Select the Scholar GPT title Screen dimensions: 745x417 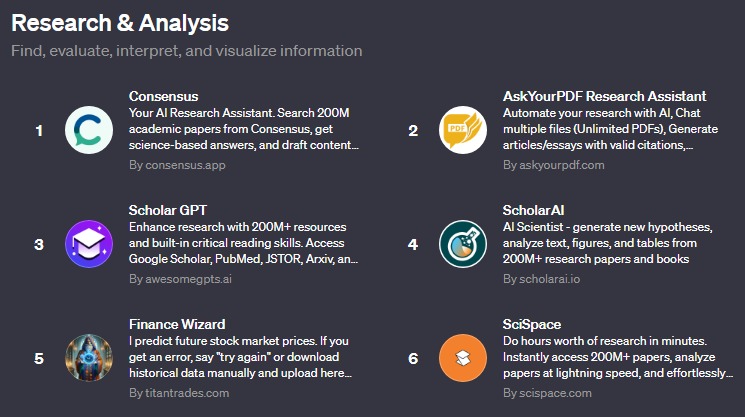167,210
